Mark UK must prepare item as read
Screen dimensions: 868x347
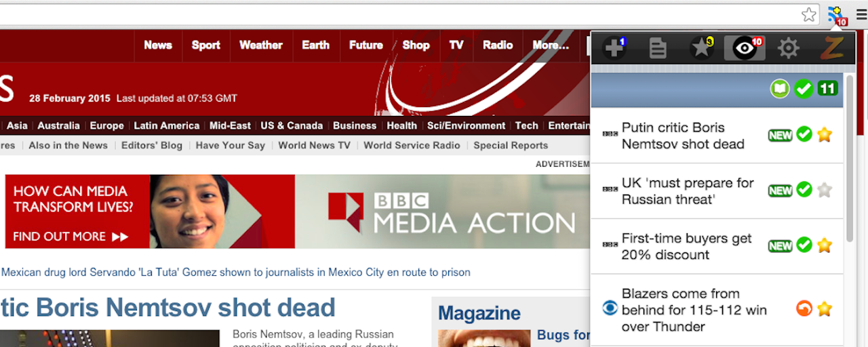pyautogui.click(x=804, y=190)
